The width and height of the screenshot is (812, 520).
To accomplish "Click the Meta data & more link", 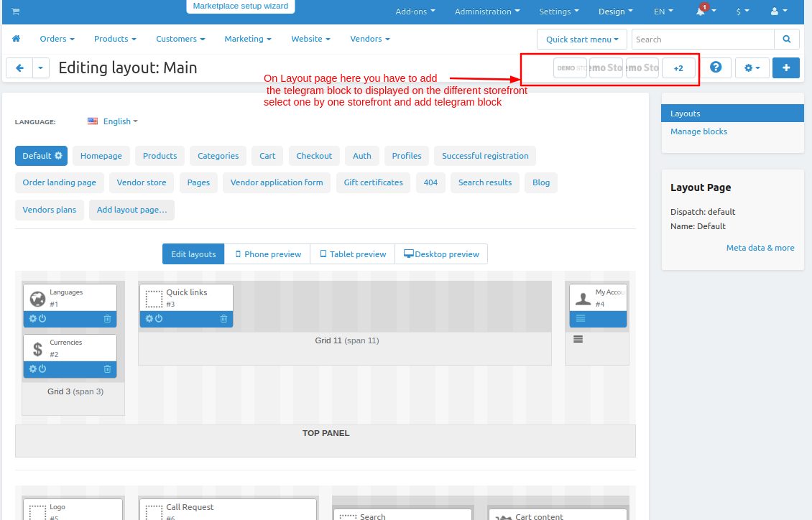I will tap(760, 248).
